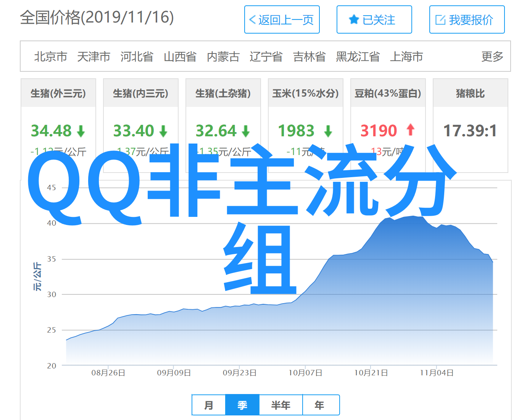Switch chart range to 月
Screen dimensions: 519x420
209,405
